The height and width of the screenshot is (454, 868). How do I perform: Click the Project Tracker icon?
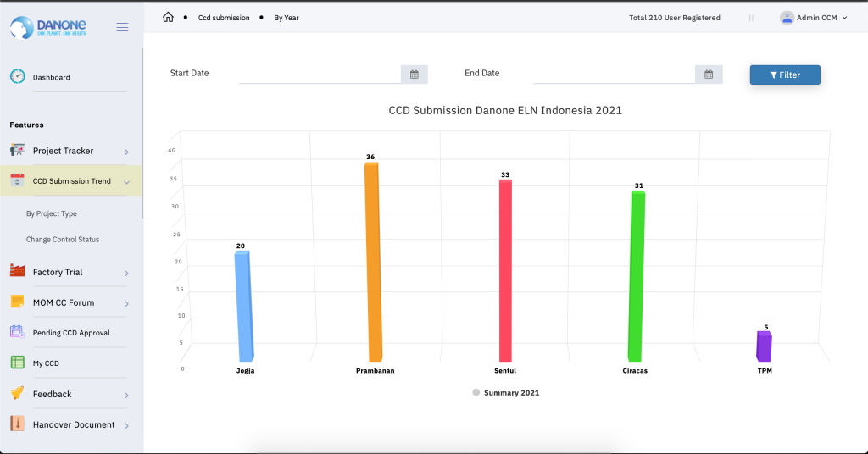click(17, 150)
